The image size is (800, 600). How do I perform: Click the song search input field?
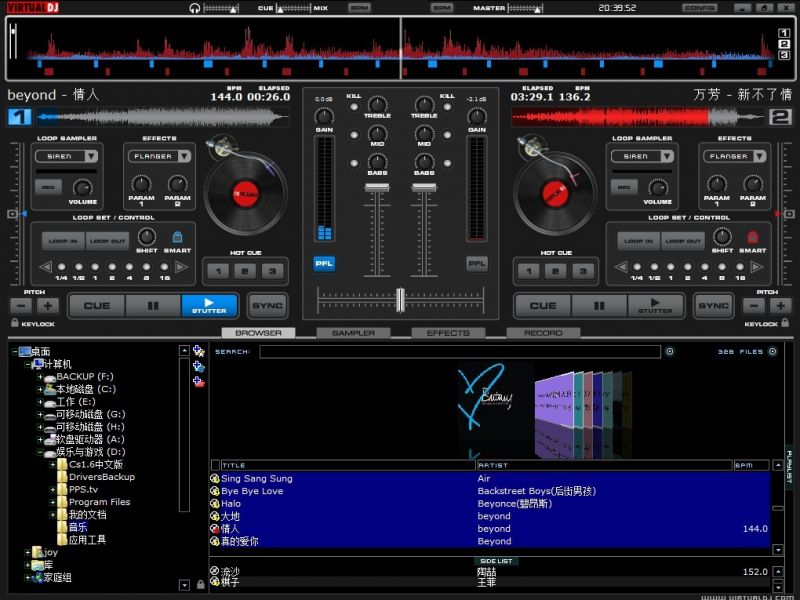(460, 352)
